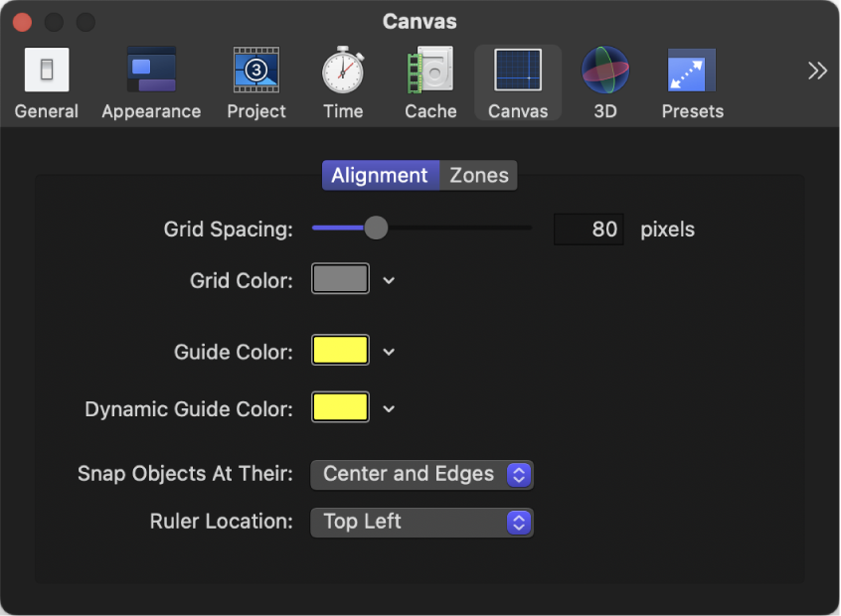Open the Guide Color dropdown
Image resolution: width=841 pixels, height=616 pixels.
coord(388,351)
